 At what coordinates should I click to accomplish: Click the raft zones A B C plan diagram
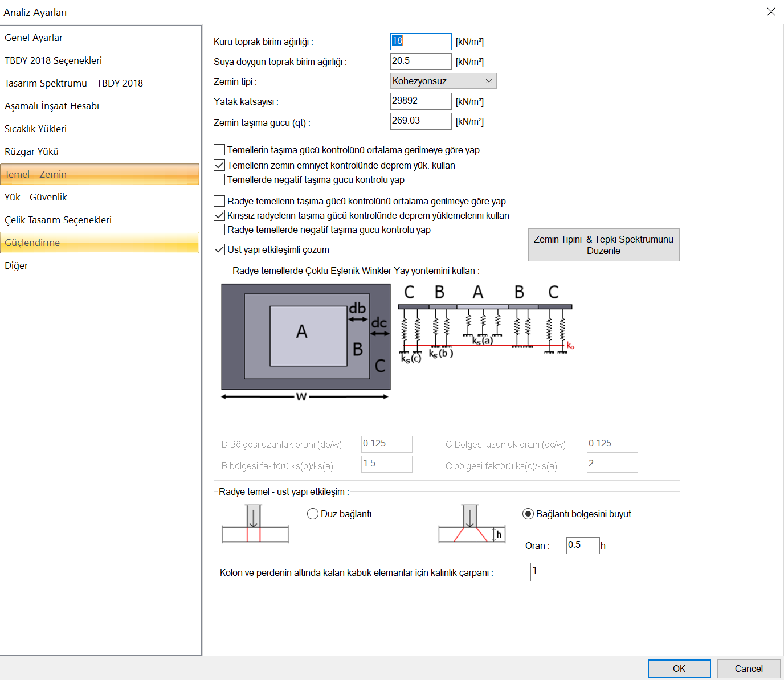pos(306,342)
